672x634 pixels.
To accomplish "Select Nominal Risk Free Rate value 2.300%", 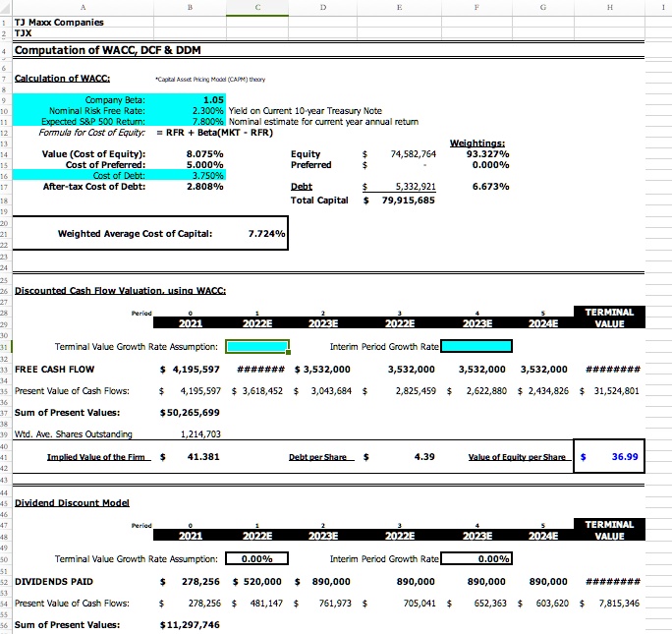I will [x=208, y=111].
